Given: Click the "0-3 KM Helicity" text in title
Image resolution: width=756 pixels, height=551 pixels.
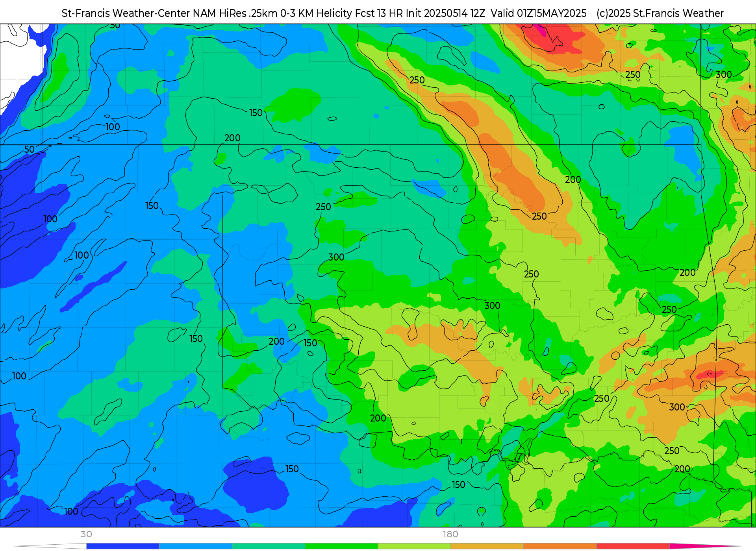Looking at the screenshot, I should click(x=316, y=13).
